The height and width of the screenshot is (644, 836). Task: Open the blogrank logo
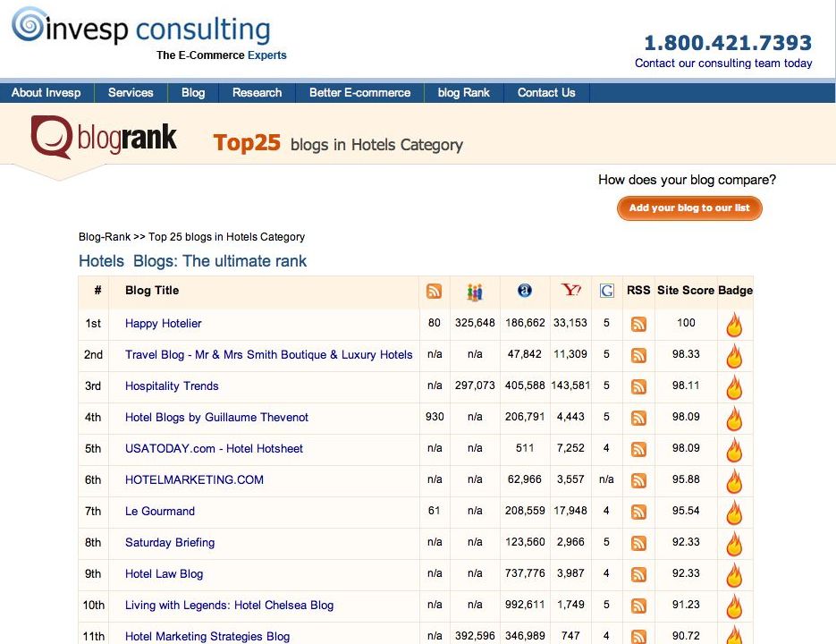[104, 137]
